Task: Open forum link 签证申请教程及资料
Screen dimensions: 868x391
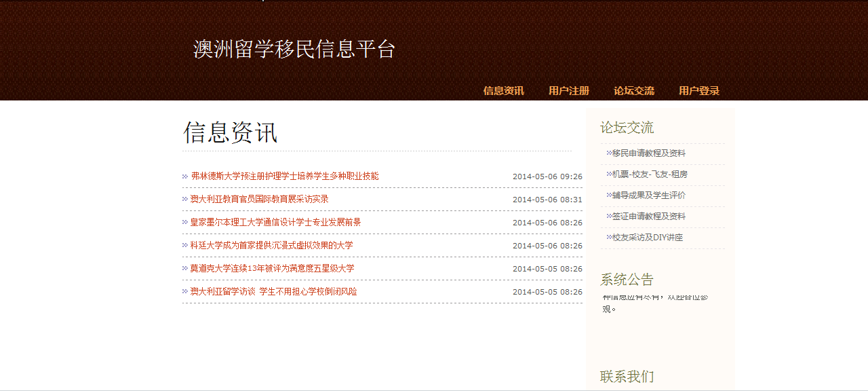Action: [648, 217]
